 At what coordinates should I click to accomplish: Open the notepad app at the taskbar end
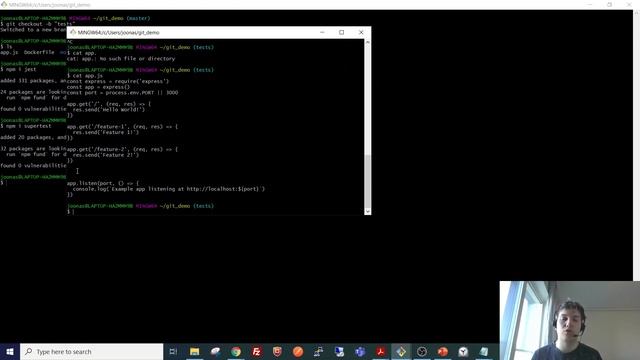click(484, 351)
